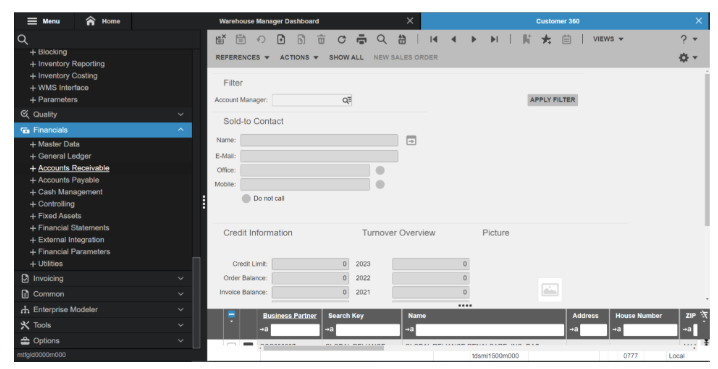The height and width of the screenshot is (369, 718).
Task: Expand the Quality menu section
Action: (x=103, y=114)
